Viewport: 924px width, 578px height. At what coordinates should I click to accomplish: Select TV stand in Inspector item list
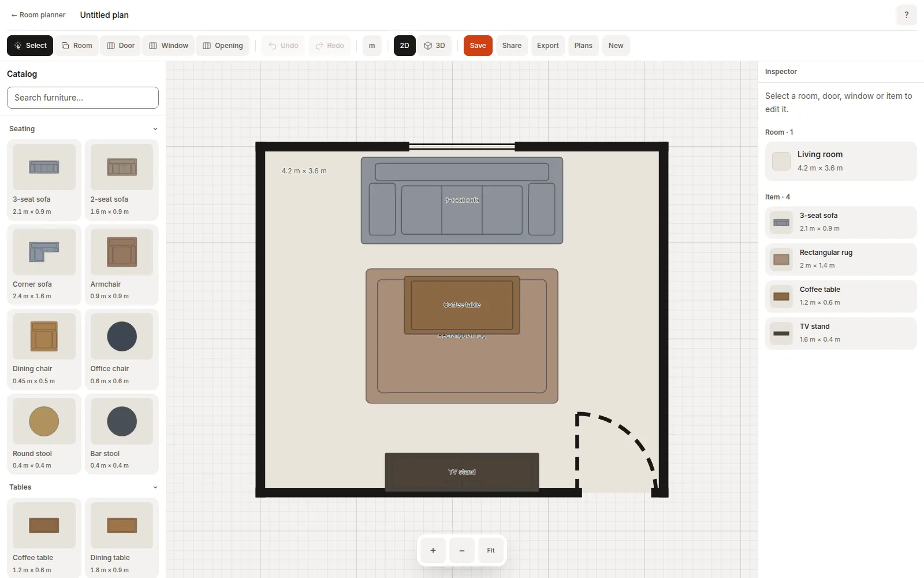click(841, 334)
